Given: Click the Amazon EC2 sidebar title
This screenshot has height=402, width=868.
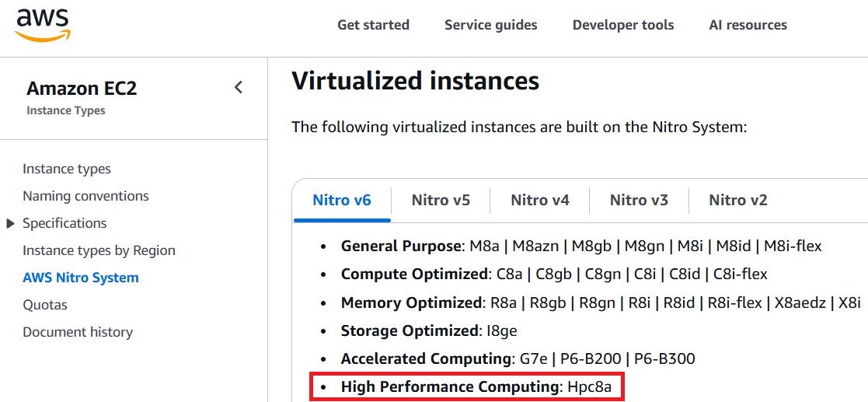Looking at the screenshot, I should pos(82,89).
